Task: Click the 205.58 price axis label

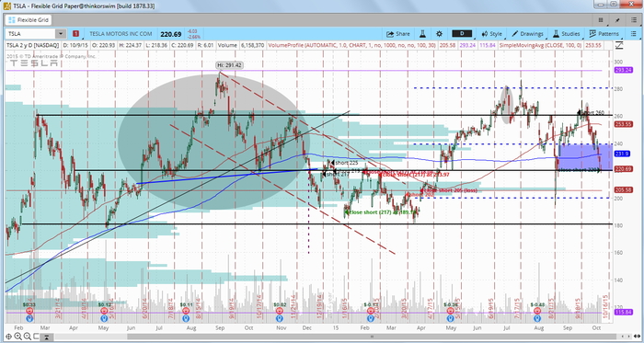Action: pyautogui.click(x=623, y=190)
